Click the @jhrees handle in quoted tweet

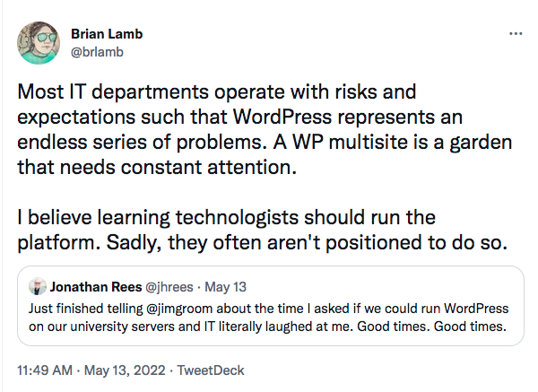point(169,287)
